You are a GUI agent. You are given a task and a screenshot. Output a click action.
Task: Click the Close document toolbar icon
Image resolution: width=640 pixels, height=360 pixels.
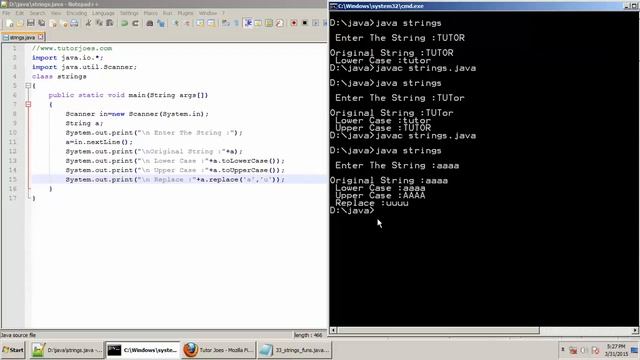[53, 23]
